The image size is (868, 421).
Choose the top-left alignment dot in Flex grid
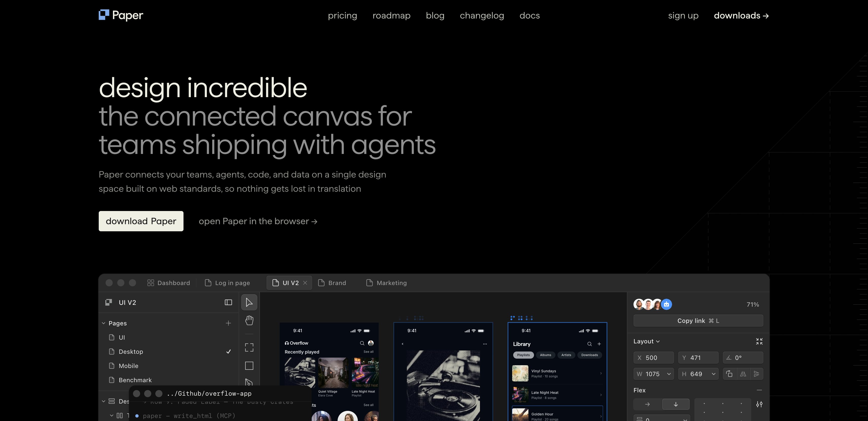[704, 404]
